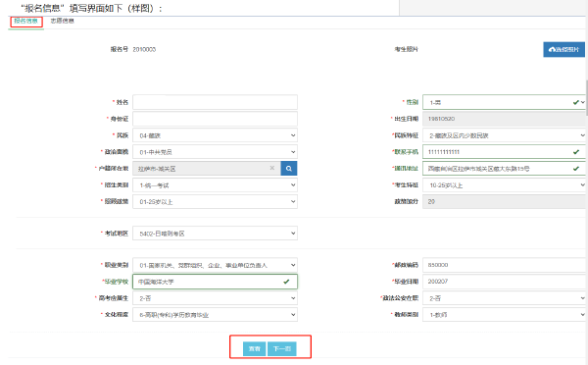The image size is (588, 365).
Task: Click the blue button beside 下一步
Action: (x=254, y=349)
